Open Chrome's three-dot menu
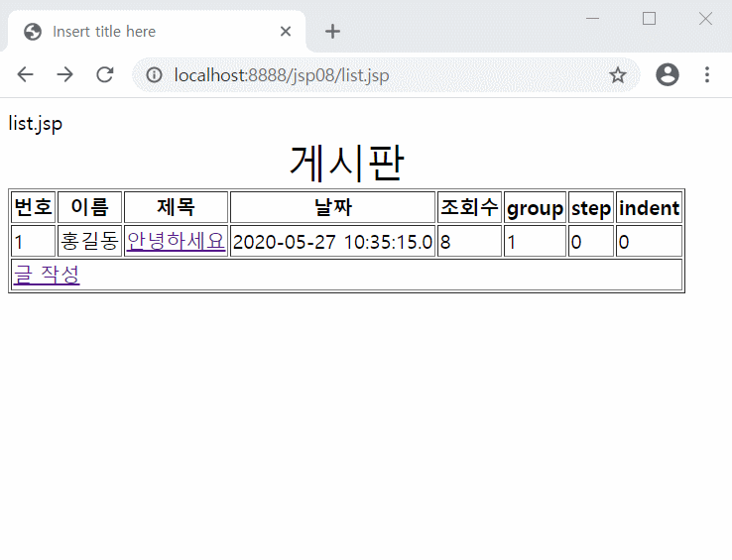Screen dimensions: 732x560 click(707, 74)
